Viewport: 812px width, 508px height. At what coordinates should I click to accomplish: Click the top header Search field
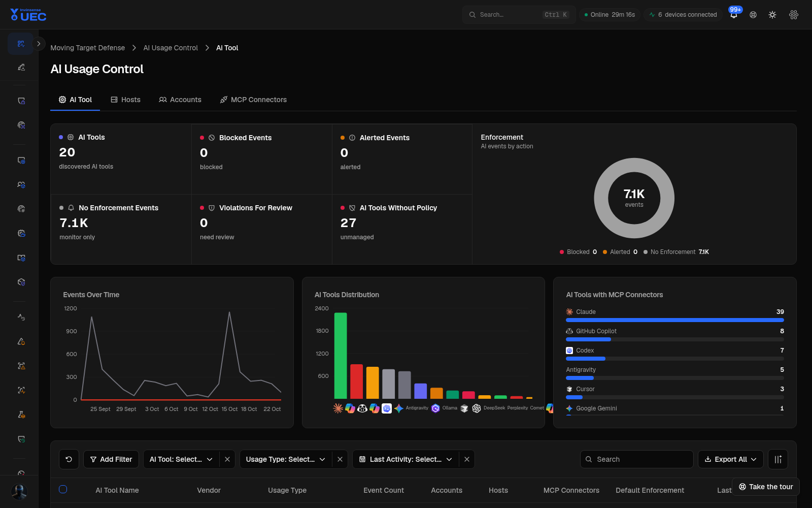click(x=519, y=15)
